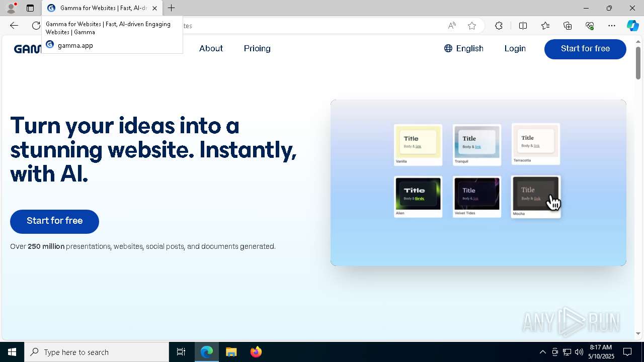The height and width of the screenshot is (362, 644).
Task: Select the Vanilla theme card
Action: pyautogui.click(x=418, y=145)
